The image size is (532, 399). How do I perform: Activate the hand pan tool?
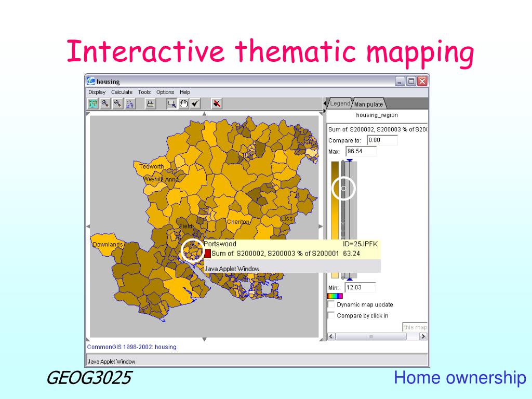[183, 103]
